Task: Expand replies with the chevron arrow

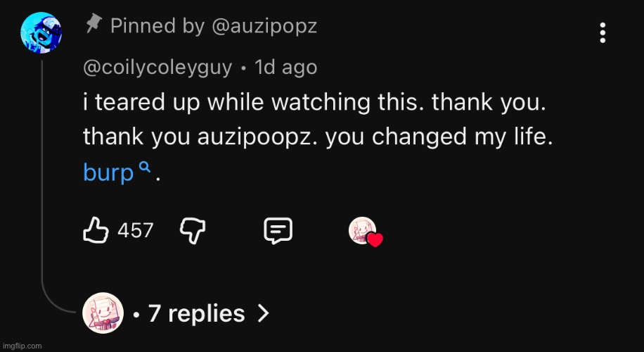Action: click(263, 313)
